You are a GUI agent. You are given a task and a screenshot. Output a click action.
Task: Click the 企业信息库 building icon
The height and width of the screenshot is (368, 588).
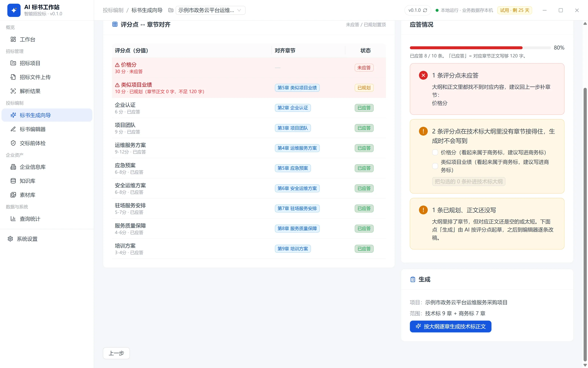pos(13,167)
